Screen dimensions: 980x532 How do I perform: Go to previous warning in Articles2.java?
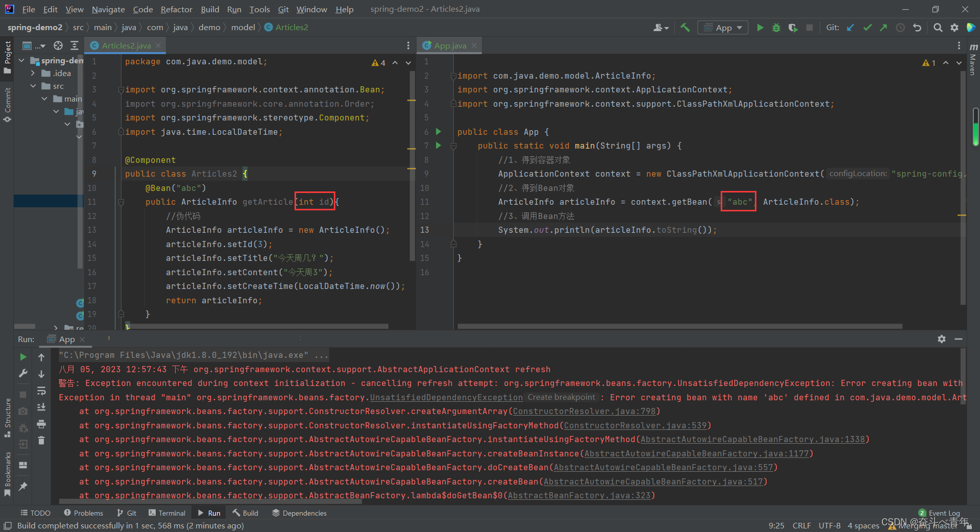tap(395, 63)
